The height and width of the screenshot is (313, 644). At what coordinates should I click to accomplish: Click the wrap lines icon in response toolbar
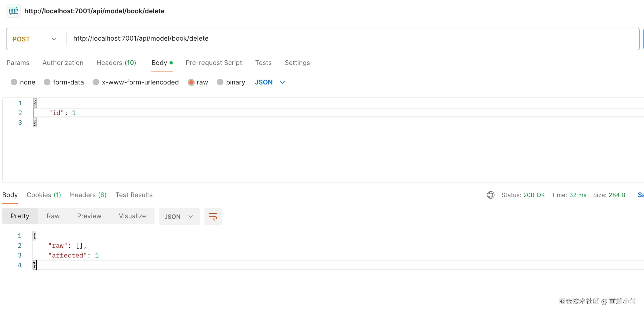click(x=213, y=217)
